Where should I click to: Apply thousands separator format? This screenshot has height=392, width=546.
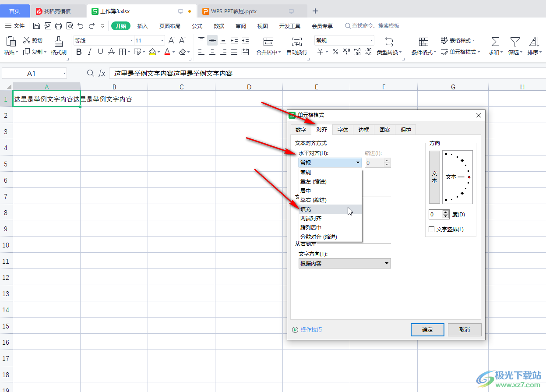coord(346,52)
